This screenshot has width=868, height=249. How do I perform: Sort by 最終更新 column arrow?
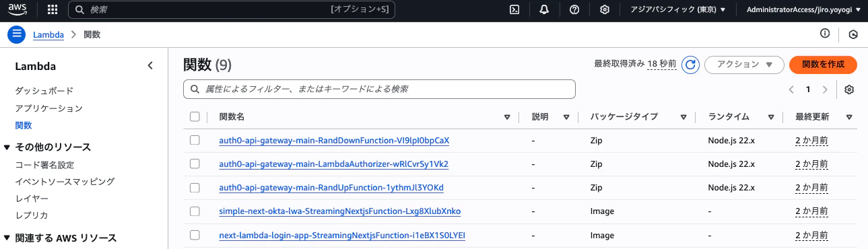[849, 117]
